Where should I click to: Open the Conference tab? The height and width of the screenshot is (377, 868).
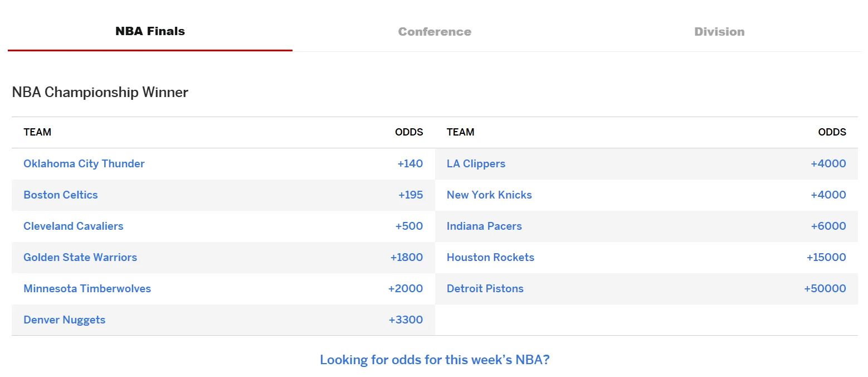click(x=435, y=32)
